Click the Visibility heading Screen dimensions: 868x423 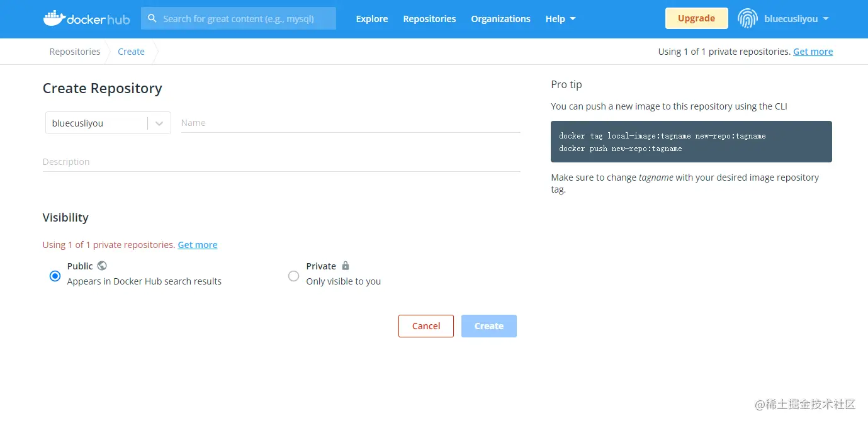[65, 218]
